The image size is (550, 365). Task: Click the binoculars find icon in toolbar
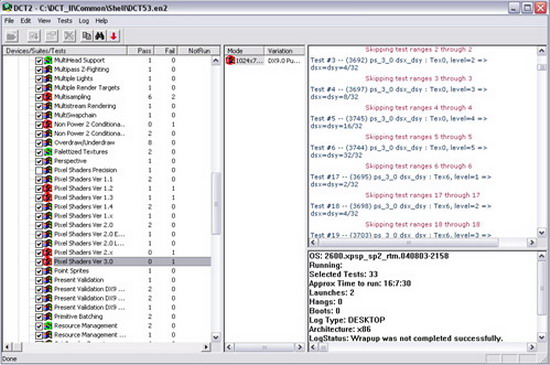pos(100,36)
